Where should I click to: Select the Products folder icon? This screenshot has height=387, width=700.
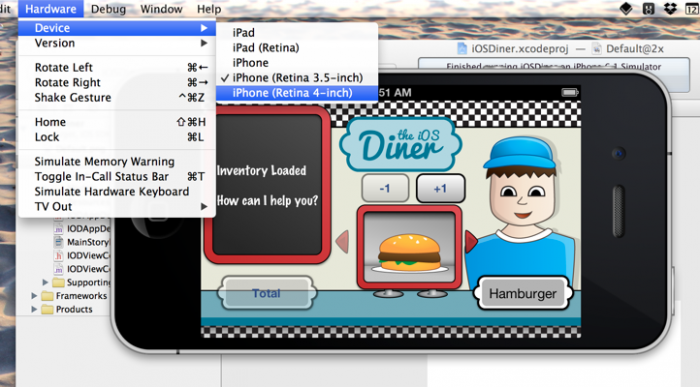click(47, 309)
